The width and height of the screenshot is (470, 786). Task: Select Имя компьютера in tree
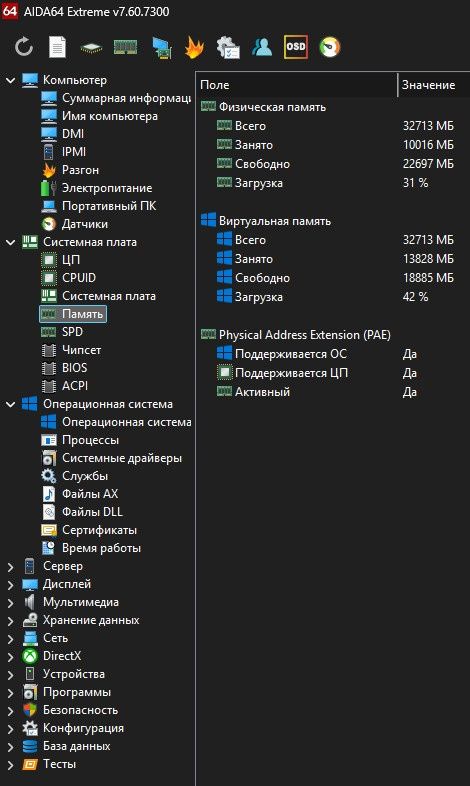point(99,116)
